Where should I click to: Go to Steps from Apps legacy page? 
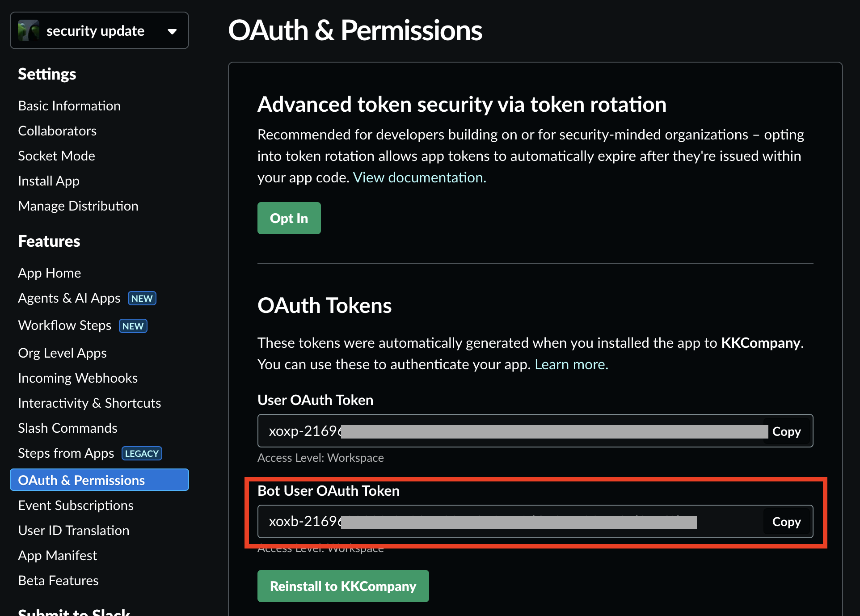66,453
